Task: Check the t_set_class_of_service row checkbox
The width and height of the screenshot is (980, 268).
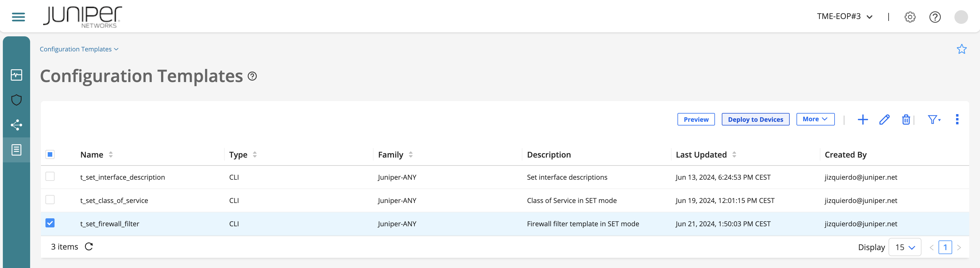Action: point(50,200)
